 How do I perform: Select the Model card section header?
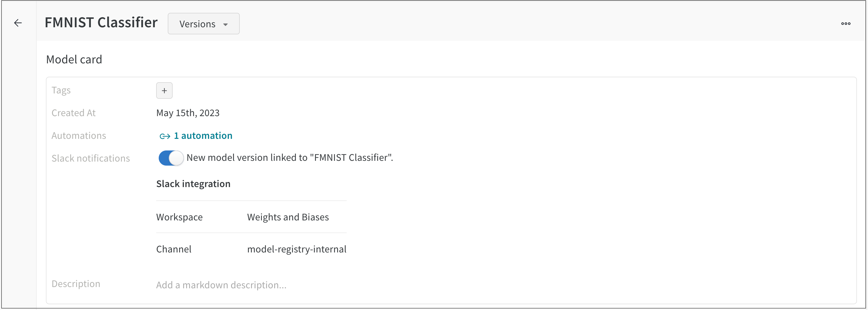pyautogui.click(x=74, y=59)
